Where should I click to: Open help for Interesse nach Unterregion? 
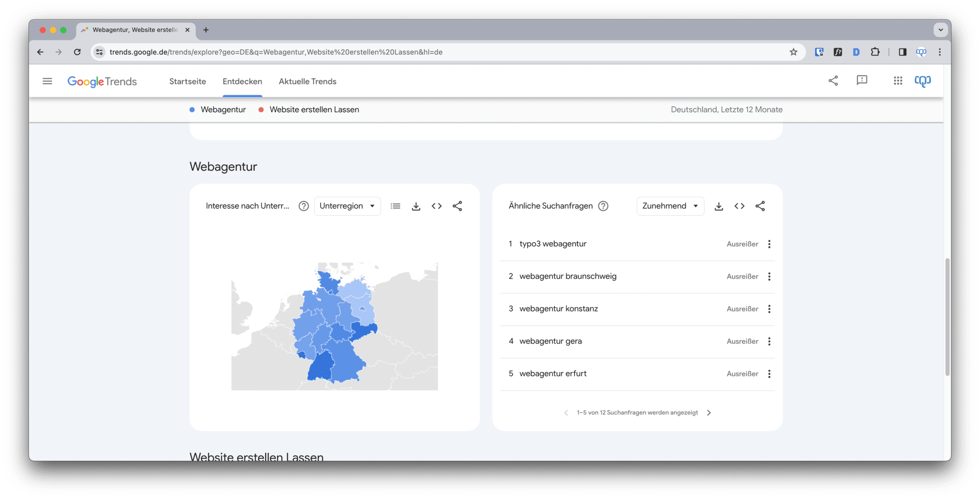coord(304,206)
